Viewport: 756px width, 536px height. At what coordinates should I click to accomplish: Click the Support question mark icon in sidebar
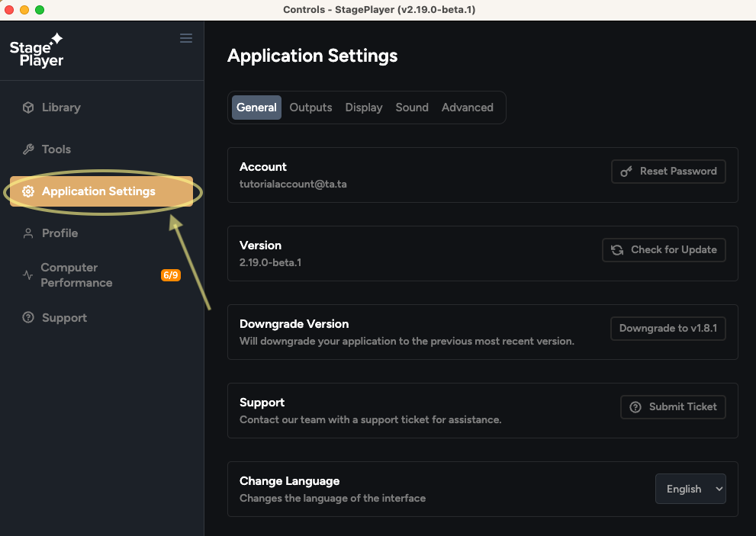[x=28, y=318]
